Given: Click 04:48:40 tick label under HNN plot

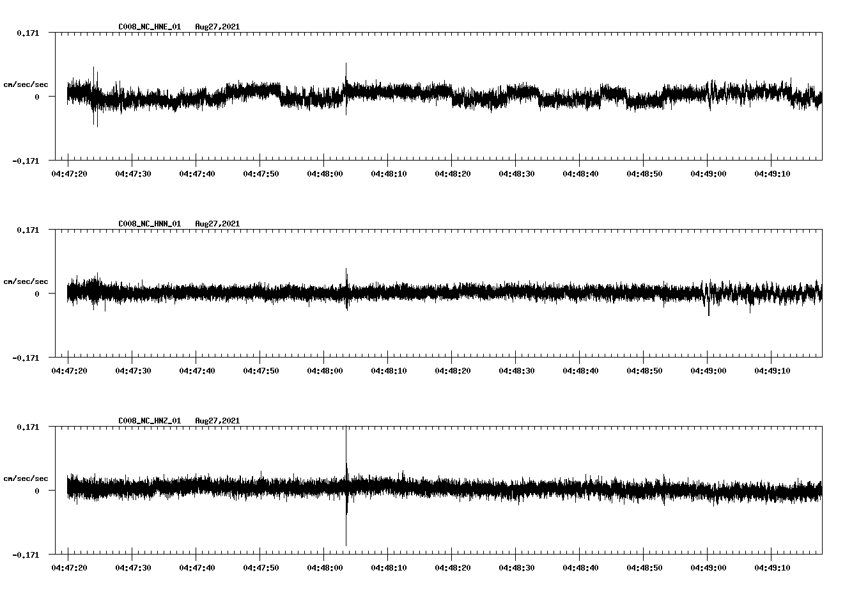Looking at the screenshot, I should coord(581,371).
